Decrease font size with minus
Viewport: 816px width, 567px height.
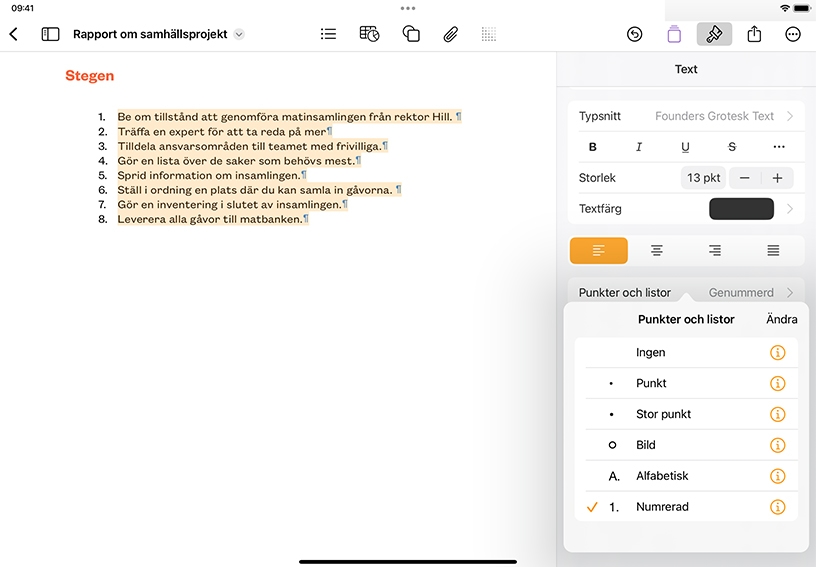tap(745, 178)
